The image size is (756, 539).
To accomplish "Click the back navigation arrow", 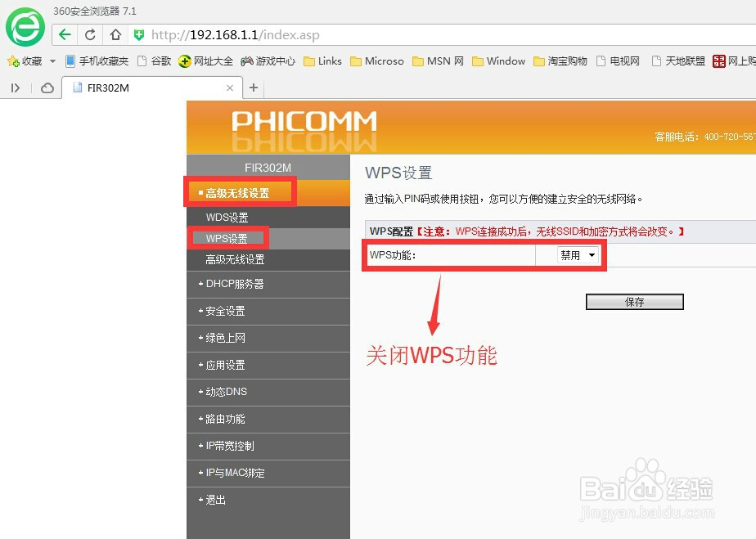I will tap(64, 34).
